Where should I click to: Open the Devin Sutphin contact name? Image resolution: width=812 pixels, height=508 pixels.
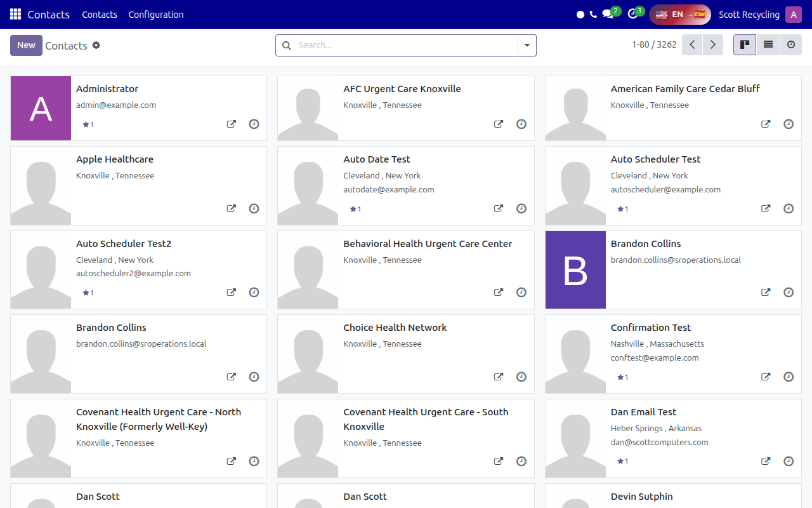(642, 497)
